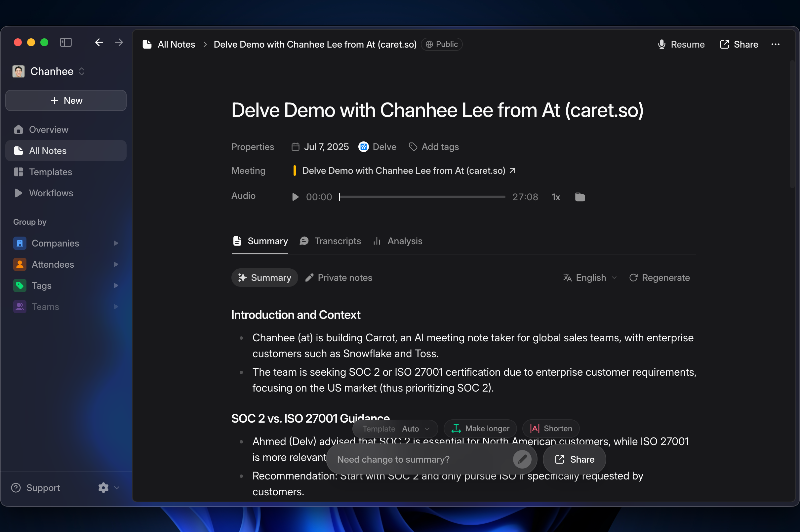This screenshot has width=800, height=532.
Task: Click Add tags
Action: click(434, 147)
